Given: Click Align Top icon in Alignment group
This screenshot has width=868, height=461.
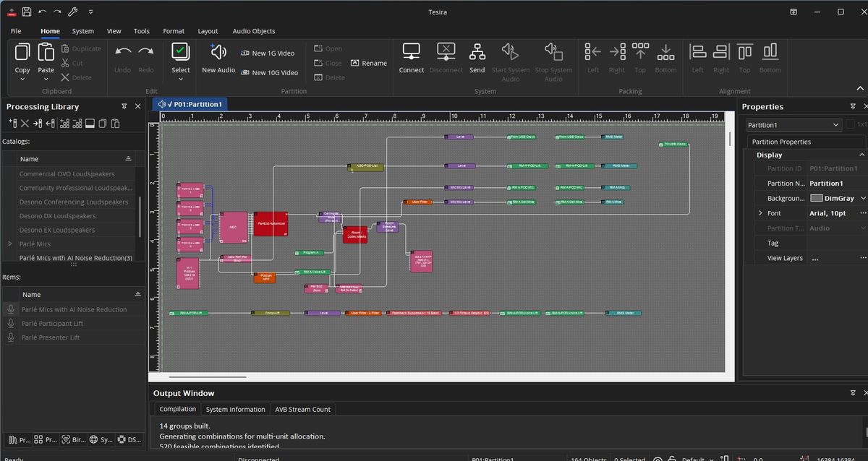Looking at the screenshot, I should [745, 52].
